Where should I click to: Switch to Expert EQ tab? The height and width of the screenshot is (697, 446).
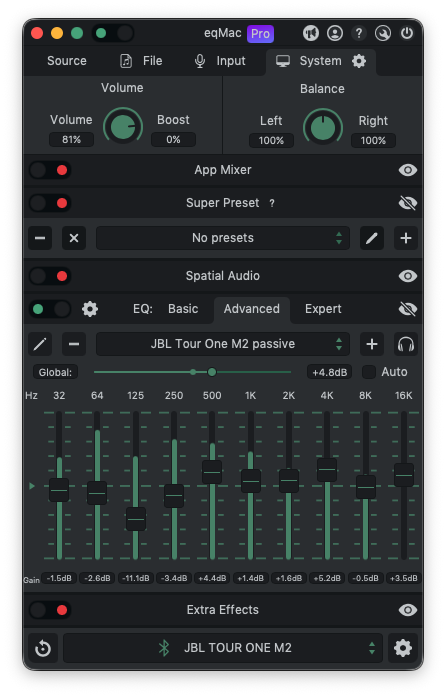click(323, 309)
